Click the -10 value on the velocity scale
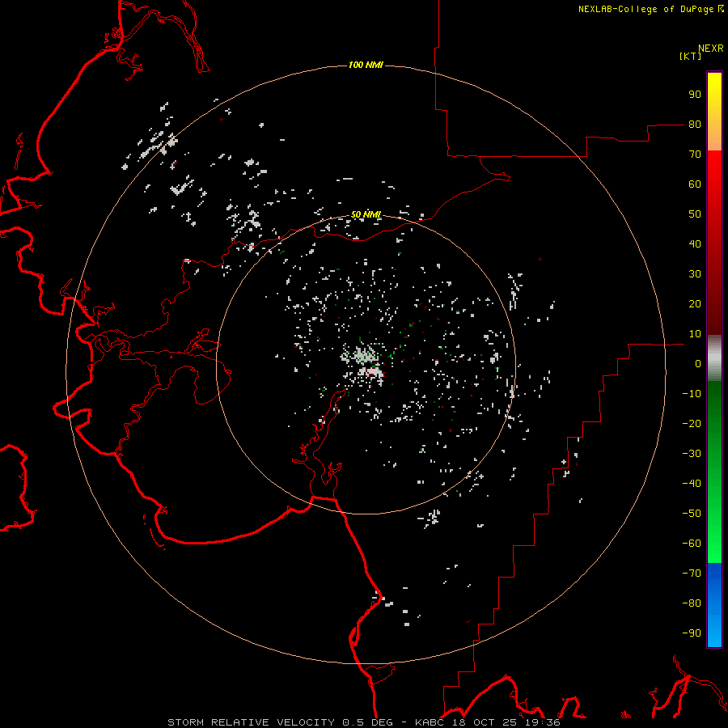This screenshot has width=728, height=728. 692,394
